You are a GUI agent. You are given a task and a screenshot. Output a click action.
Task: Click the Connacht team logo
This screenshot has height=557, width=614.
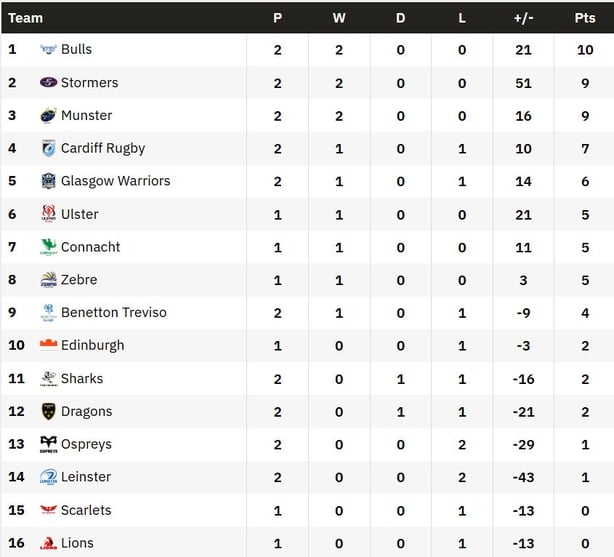click(48, 247)
